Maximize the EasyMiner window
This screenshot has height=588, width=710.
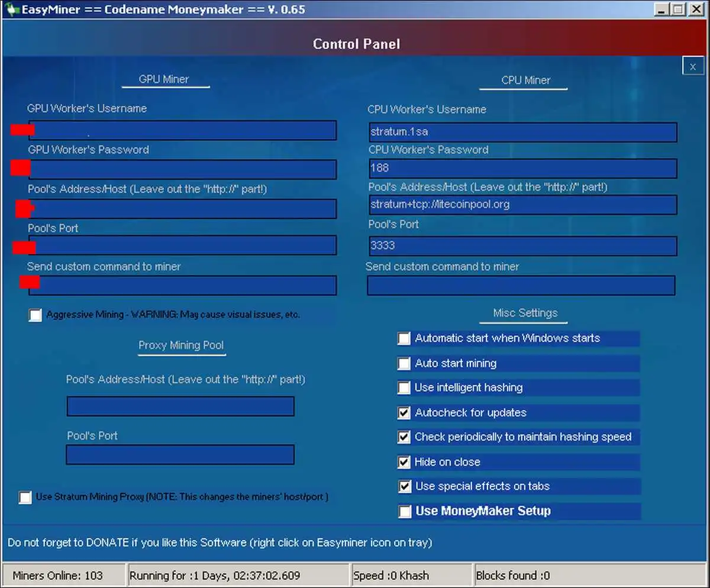678,9
